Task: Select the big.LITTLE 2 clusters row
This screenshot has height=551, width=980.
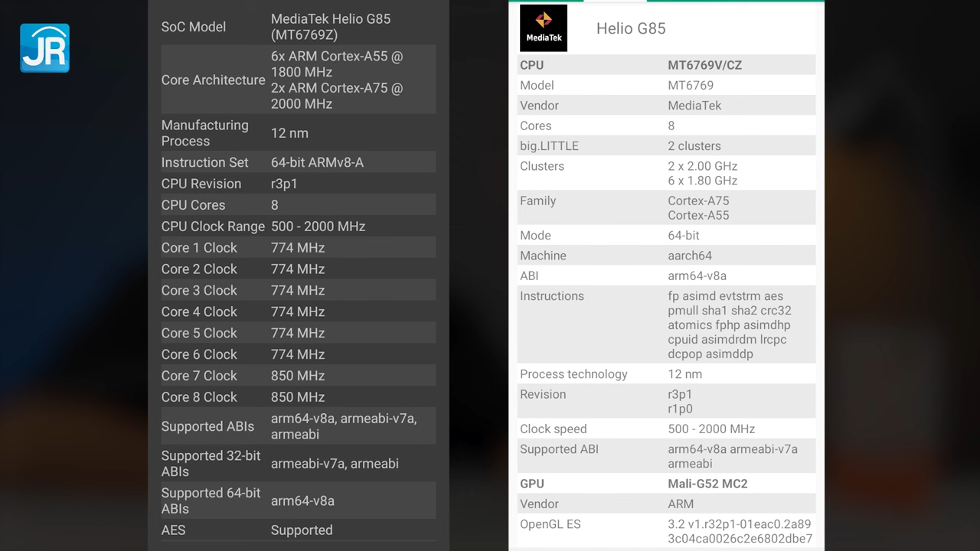Action: coord(666,146)
